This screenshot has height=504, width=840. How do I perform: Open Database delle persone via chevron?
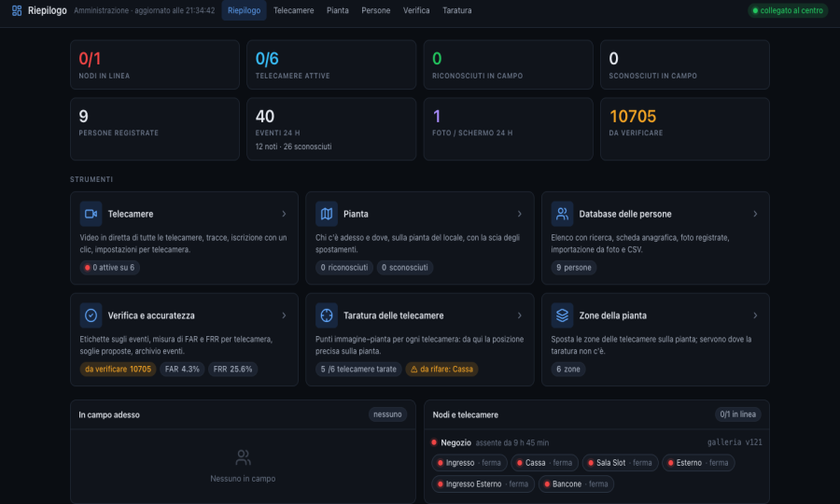pyautogui.click(x=755, y=214)
